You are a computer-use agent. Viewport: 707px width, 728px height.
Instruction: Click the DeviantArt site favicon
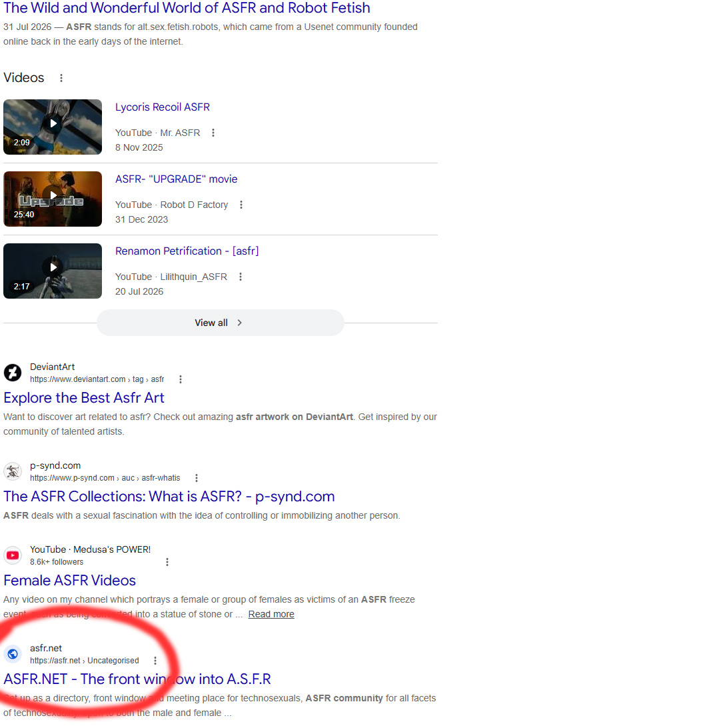click(x=13, y=373)
